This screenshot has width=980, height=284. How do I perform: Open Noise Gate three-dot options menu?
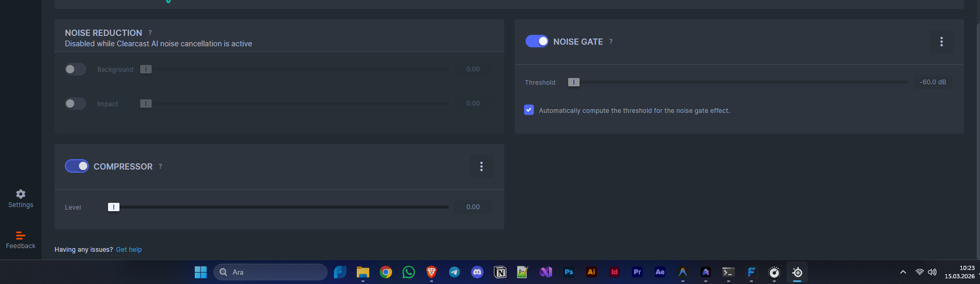point(941,42)
